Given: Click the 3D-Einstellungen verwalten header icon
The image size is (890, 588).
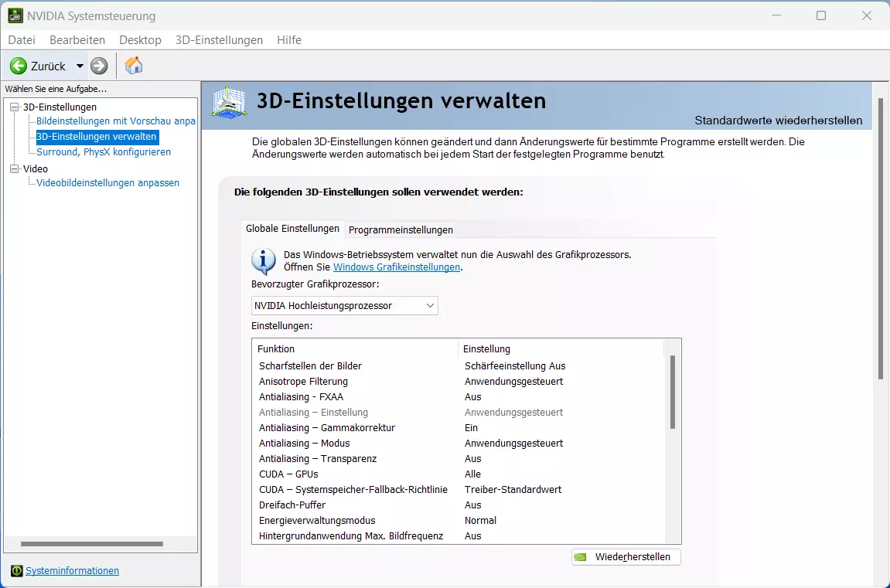Looking at the screenshot, I should [229, 102].
